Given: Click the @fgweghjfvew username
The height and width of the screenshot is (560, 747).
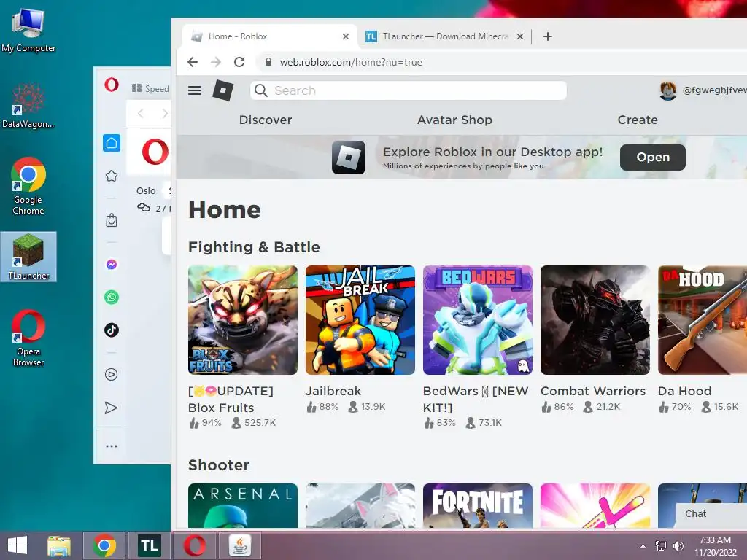Looking at the screenshot, I should click(x=713, y=90).
